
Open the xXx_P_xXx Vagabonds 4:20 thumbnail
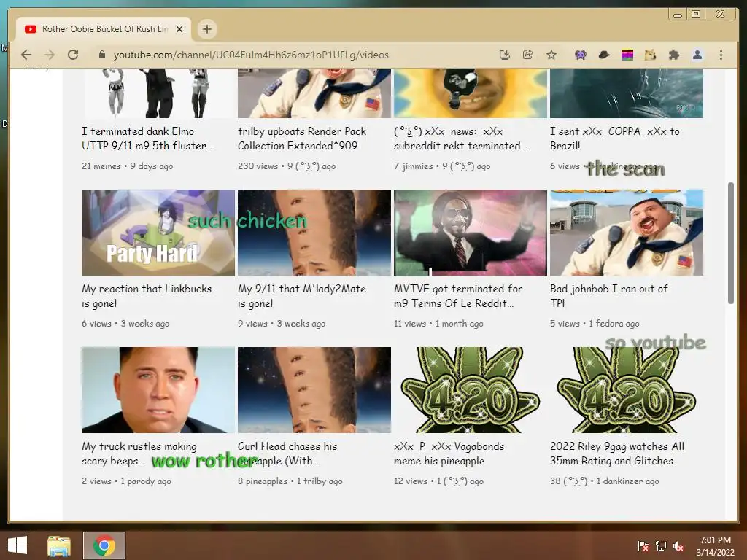[x=471, y=390]
